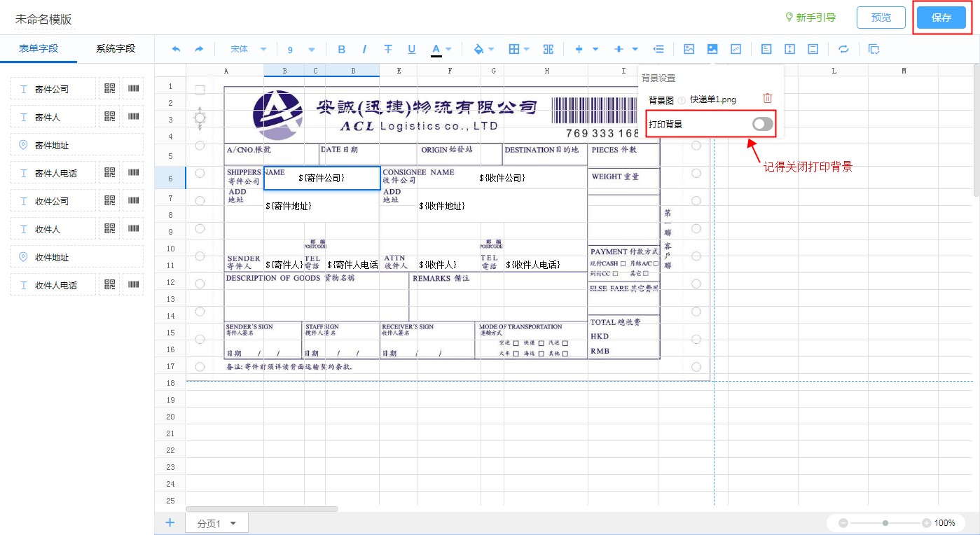This screenshot has width=980, height=535.
Task: Expand the 分页1 sheet tab menu
Action: point(233,523)
